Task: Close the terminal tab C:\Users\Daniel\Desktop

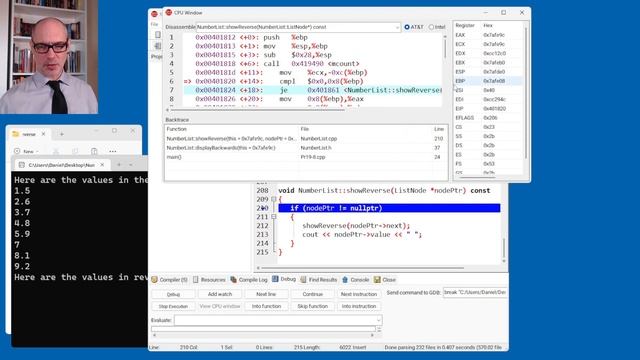Action: (102, 165)
